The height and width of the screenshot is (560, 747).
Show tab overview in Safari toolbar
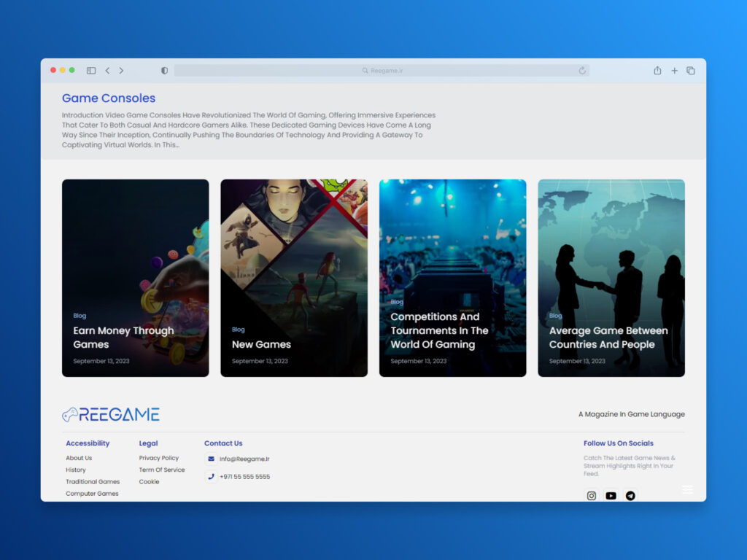tap(691, 71)
